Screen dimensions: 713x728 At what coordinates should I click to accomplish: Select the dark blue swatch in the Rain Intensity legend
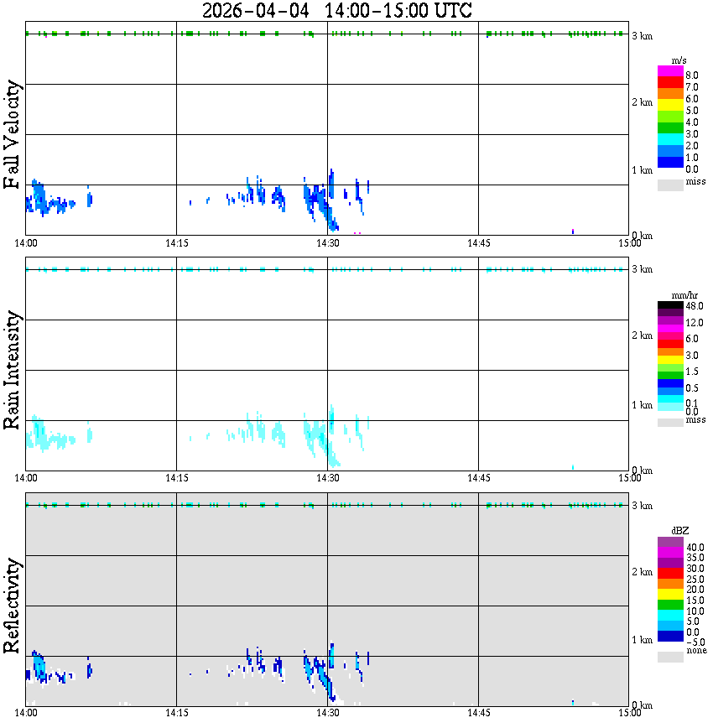coord(670,383)
